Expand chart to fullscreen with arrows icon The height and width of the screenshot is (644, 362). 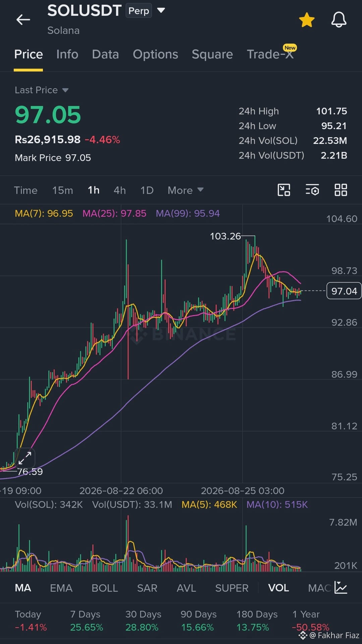[25, 458]
